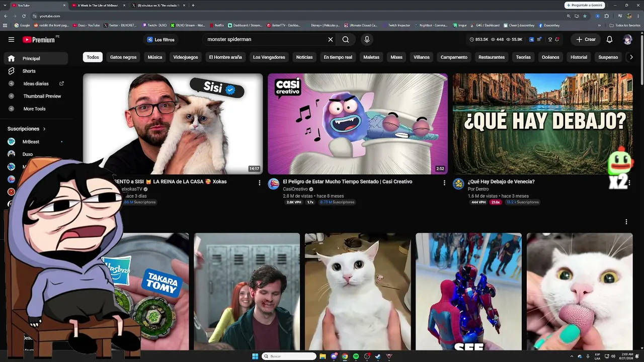644x362 pixels.
Task: Clear the search text with the X icon
Action: [x=331, y=39]
